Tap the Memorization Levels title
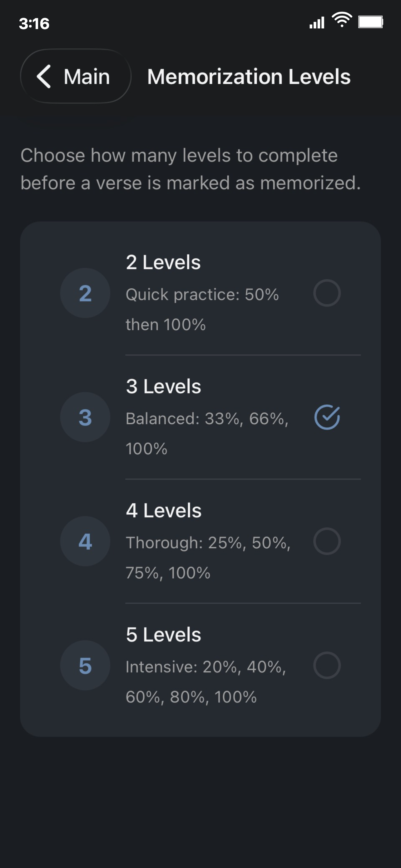 [249, 77]
